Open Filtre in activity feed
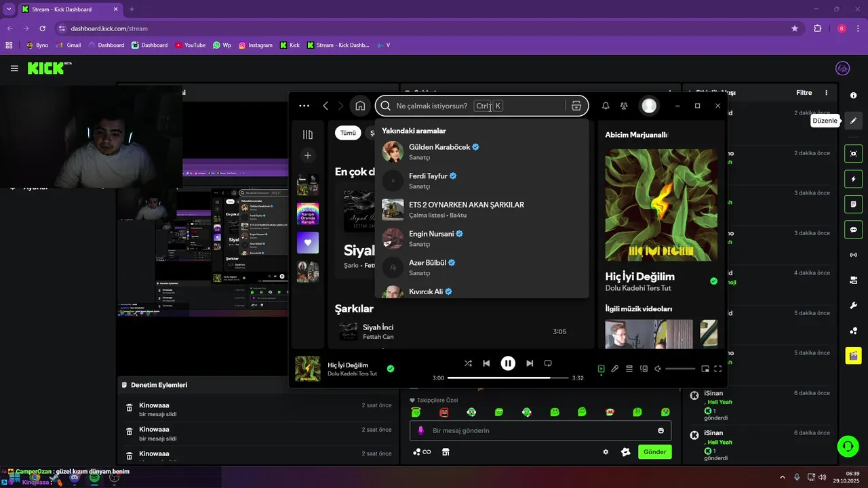The width and height of the screenshot is (868, 488). click(804, 92)
